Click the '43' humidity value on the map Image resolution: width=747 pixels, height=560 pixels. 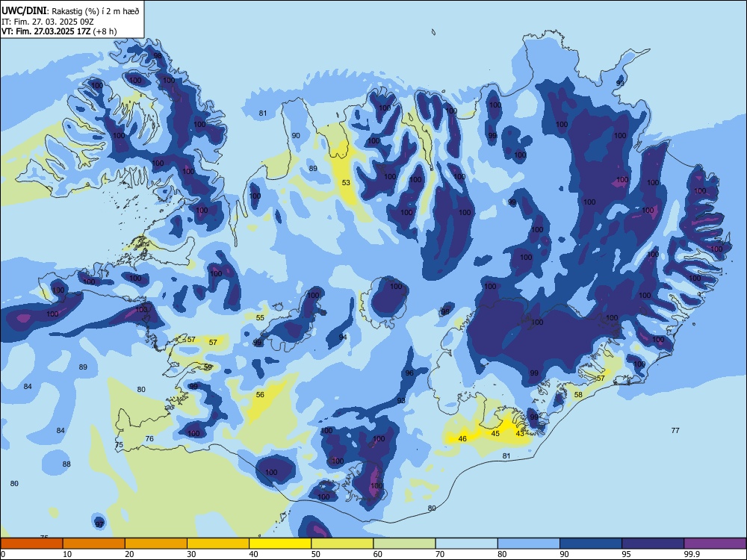pos(520,433)
